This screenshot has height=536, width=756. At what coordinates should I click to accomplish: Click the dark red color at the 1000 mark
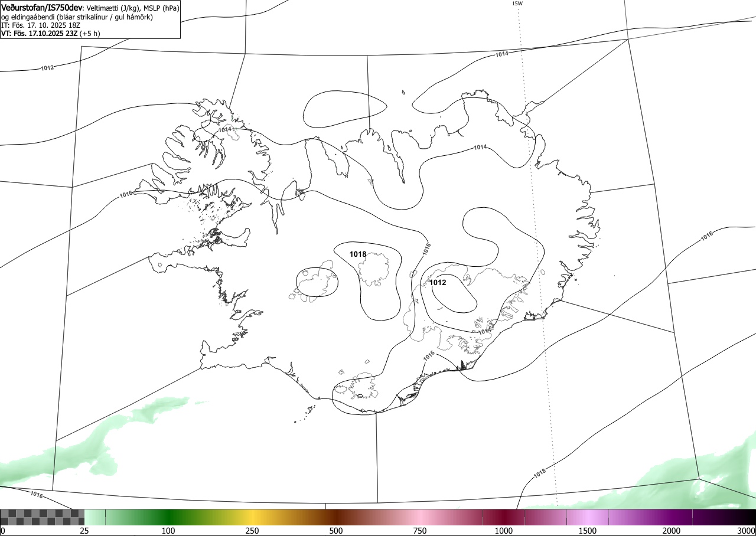(x=504, y=517)
